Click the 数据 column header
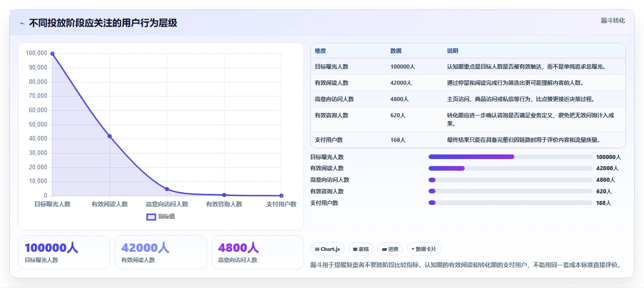Viewport: 644px width, 288px height. (396, 51)
